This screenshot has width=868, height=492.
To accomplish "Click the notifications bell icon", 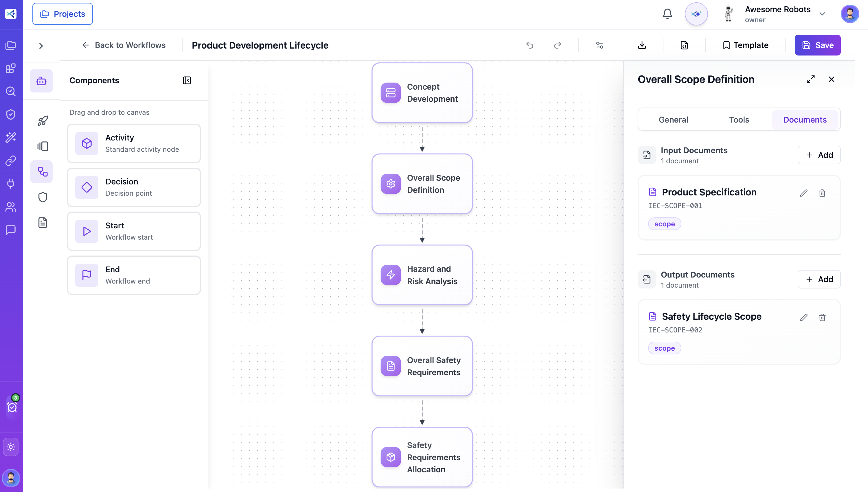I will click(x=667, y=14).
